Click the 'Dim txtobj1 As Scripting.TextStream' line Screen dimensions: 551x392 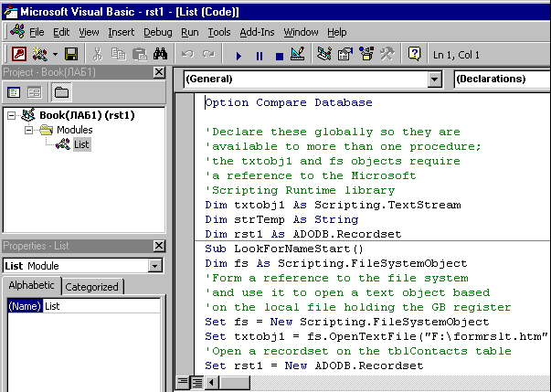pos(333,205)
